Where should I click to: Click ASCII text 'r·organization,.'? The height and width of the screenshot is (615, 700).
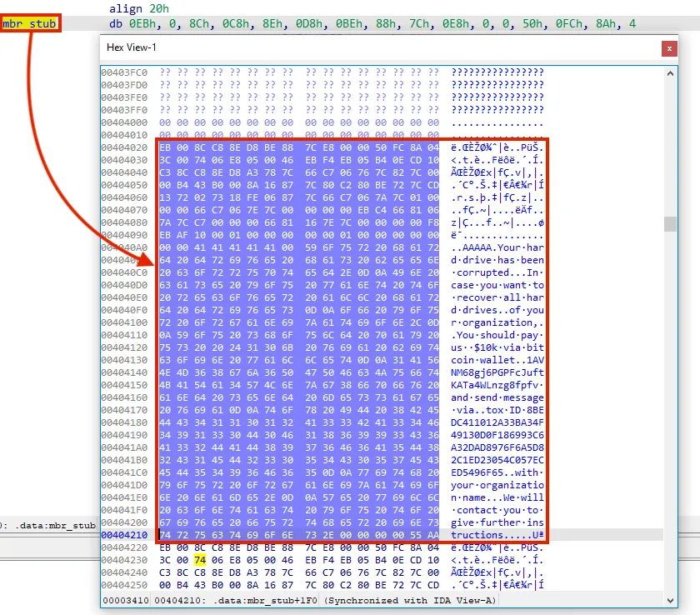(497, 322)
